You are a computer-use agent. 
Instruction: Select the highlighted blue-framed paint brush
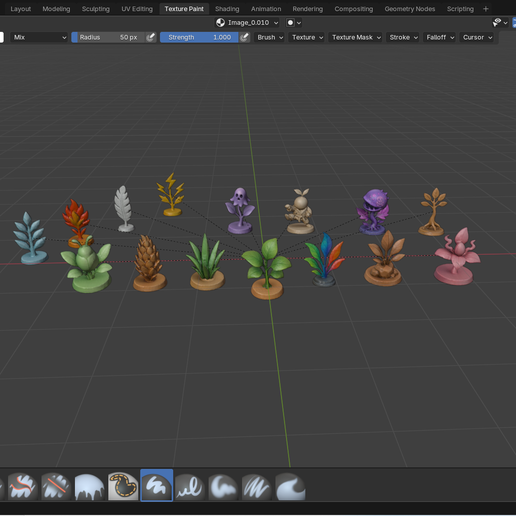156,485
